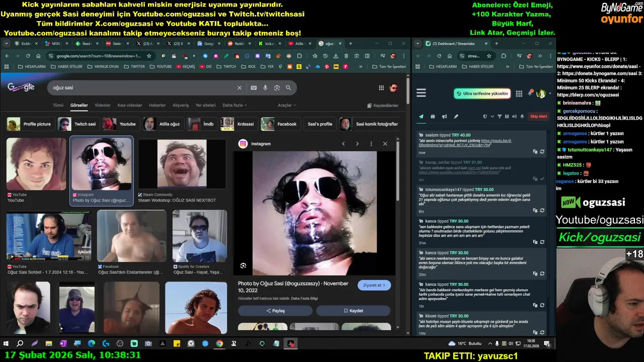The image size is (644, 362).
Task: Replay the tctumutcankaya147 tip alert
Action: pos(542,210)
